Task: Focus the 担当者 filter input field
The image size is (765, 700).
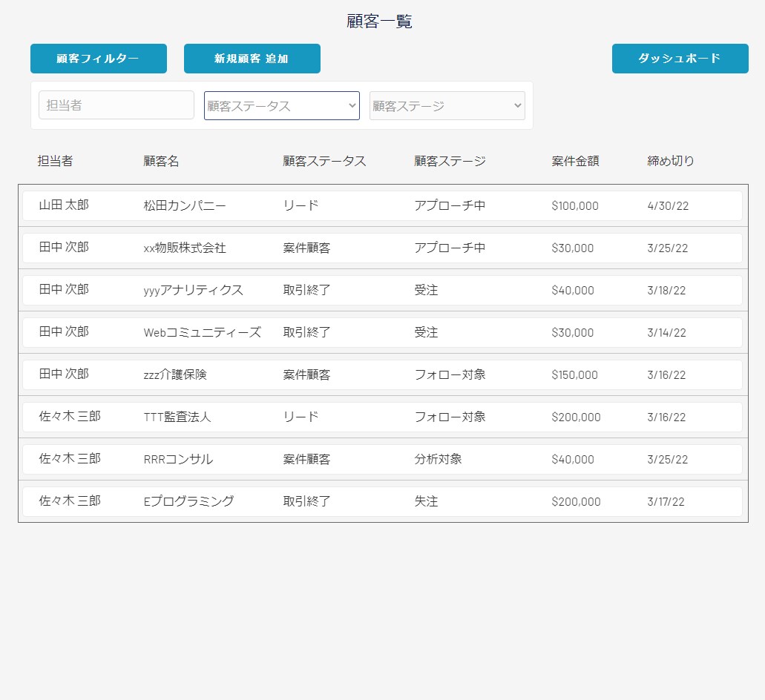Action: (116, 105)
